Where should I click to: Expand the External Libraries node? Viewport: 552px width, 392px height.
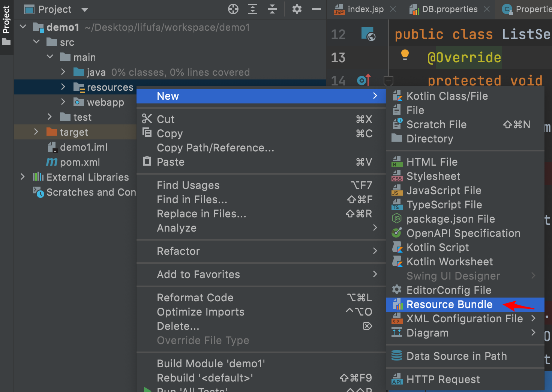click(x=22, y=177)
